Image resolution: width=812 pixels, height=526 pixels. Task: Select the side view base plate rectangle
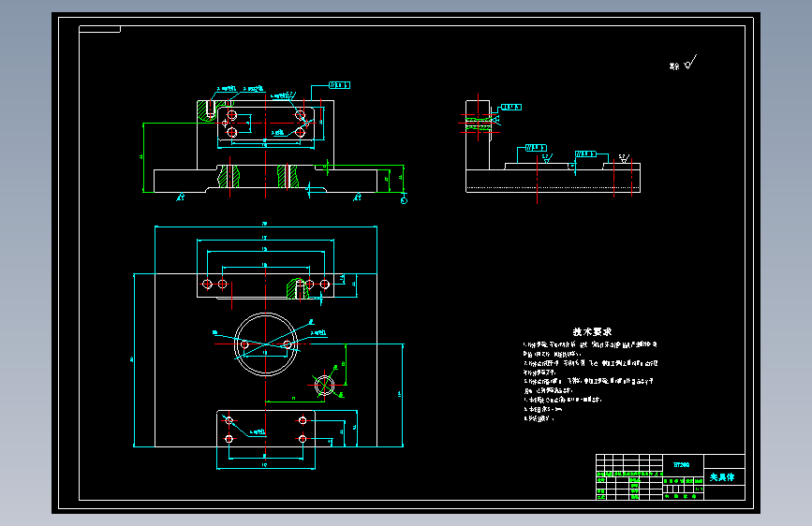(554, 181)
